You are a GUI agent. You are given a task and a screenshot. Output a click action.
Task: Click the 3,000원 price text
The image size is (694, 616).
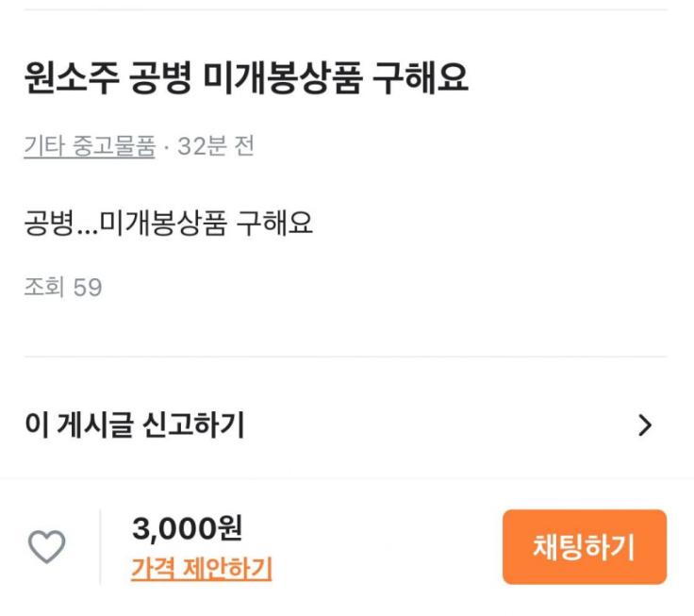[187, 528]
